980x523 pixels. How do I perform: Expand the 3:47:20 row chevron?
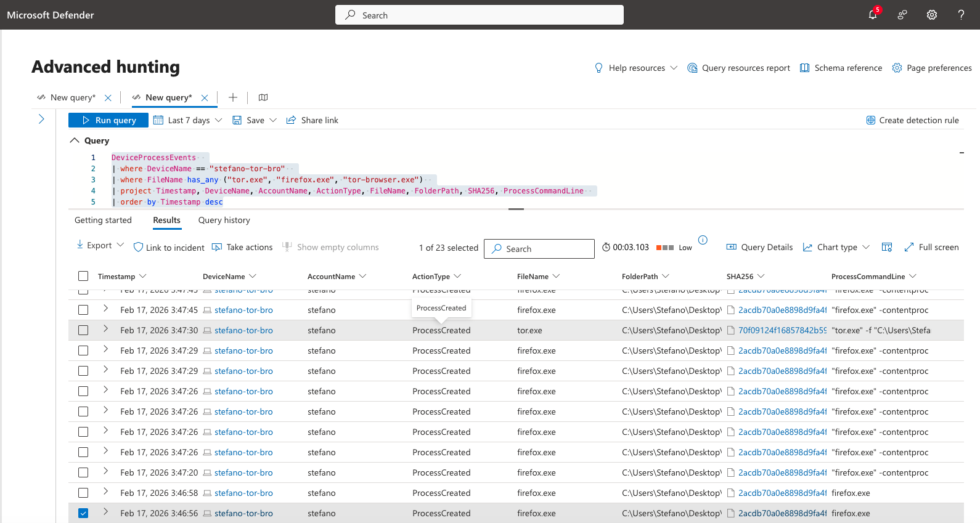(105, 471)
